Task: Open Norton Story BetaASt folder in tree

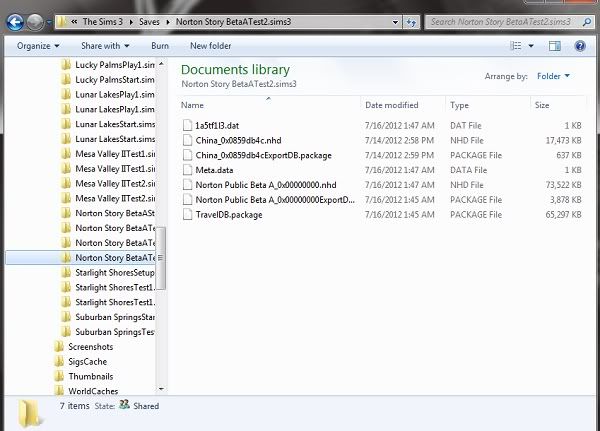Action: [115, 213]
